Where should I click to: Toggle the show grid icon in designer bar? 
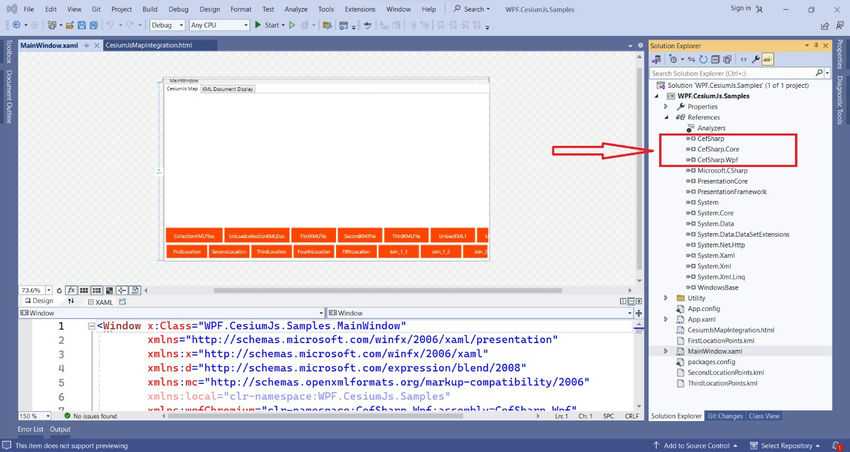click(84, 290)
